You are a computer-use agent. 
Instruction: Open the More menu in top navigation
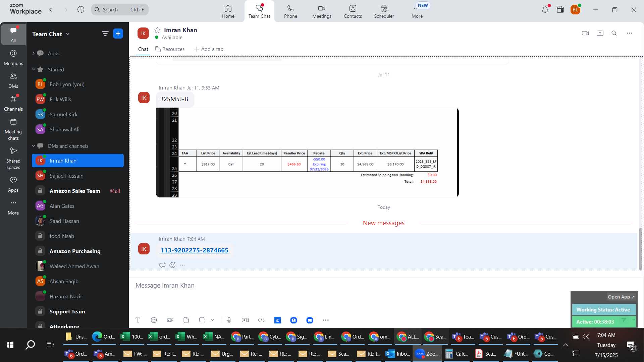click(417, 11)
